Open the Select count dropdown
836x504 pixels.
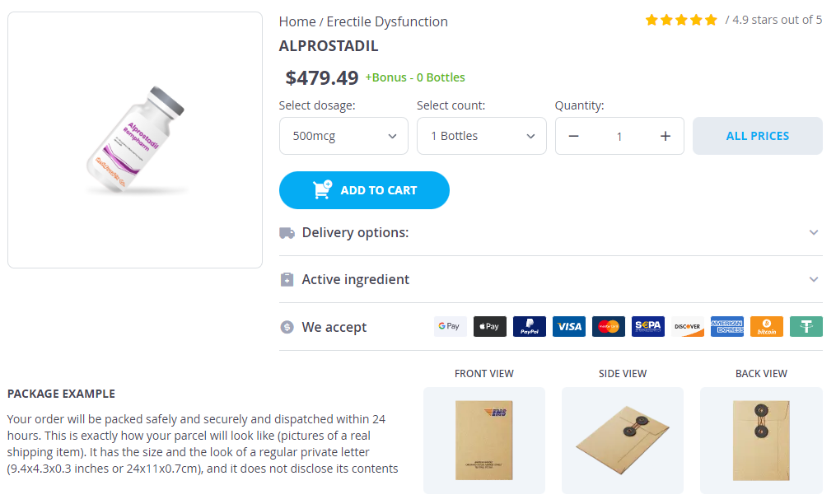click(x=481, y=136)
